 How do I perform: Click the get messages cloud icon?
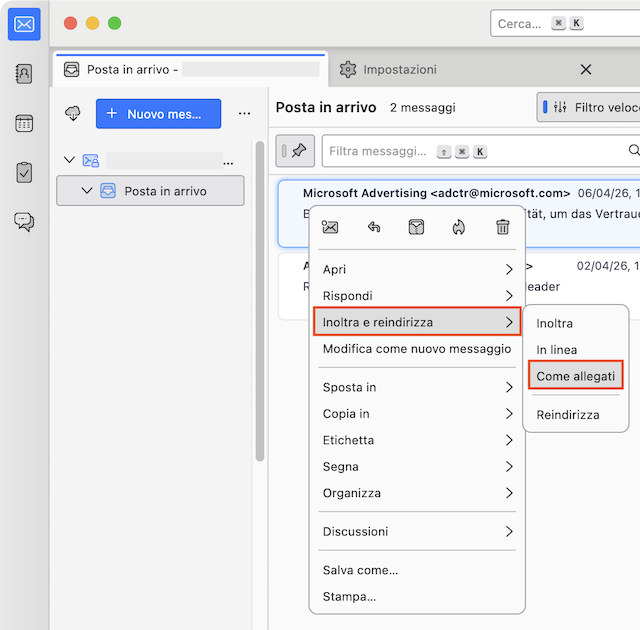click(73, 113)
